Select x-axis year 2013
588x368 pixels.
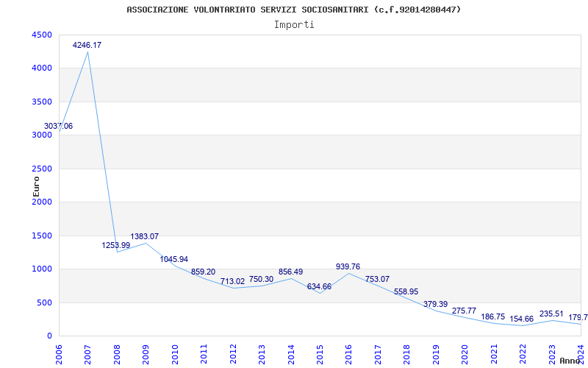[262, 355]
